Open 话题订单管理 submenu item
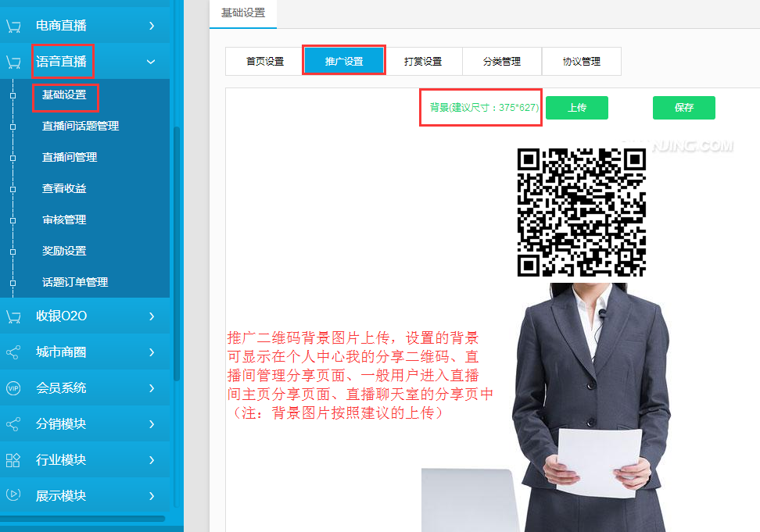This screenshot has width=760, height=532. pos(74,282)
